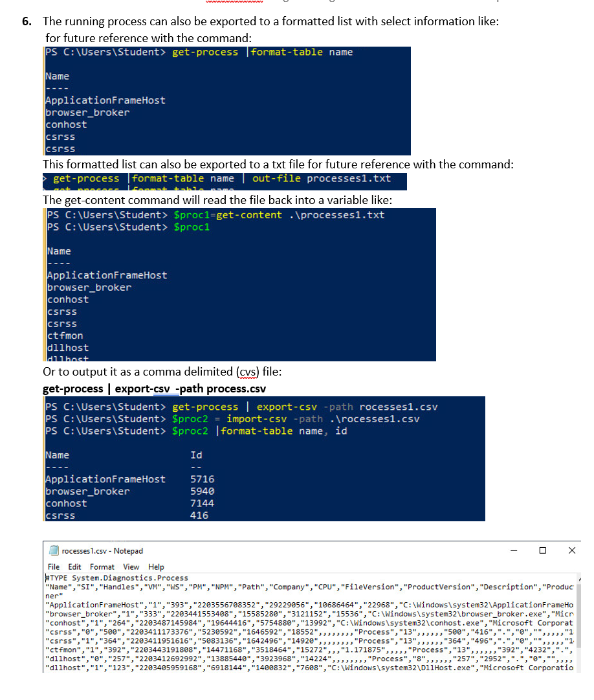The height and width of the screenshot is (700, 594).
Task: Click the Id value 5716
Action: click(x=202, y=479)
